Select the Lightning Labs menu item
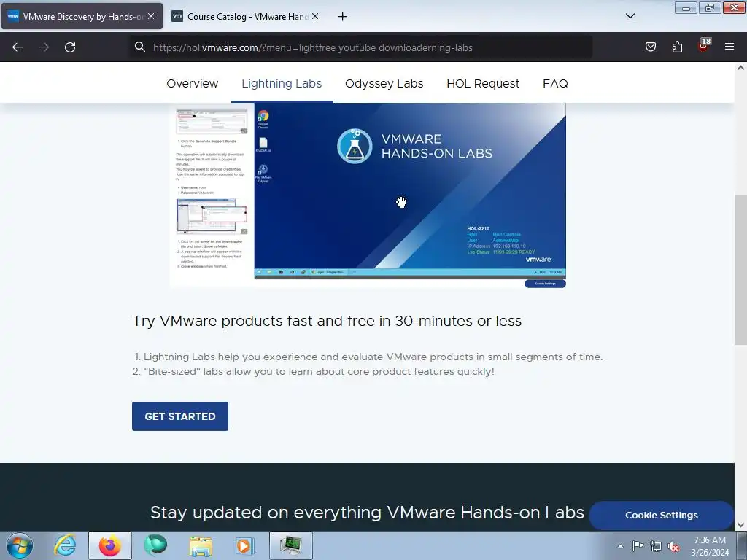 tap(282, 83)
